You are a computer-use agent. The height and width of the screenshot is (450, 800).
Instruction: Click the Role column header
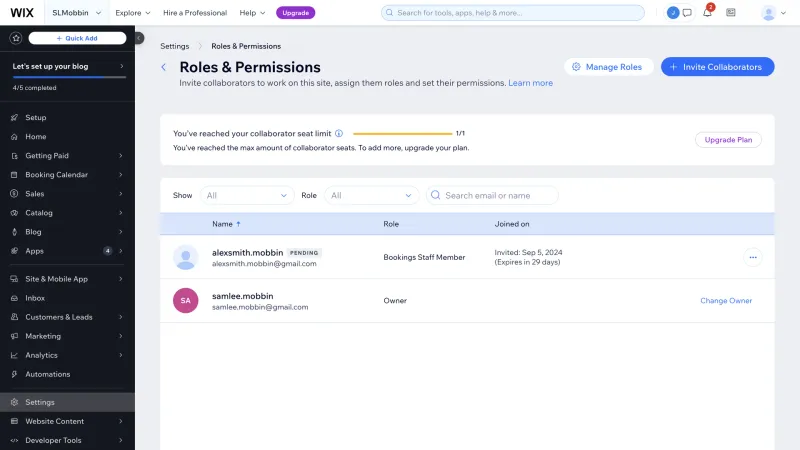(x=391, y=224)
